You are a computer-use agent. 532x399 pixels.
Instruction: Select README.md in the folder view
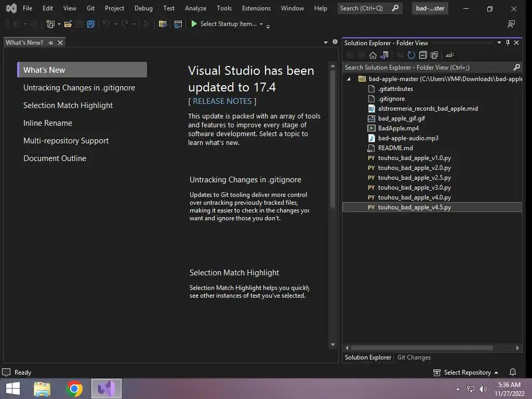click(x=395, y=148)
